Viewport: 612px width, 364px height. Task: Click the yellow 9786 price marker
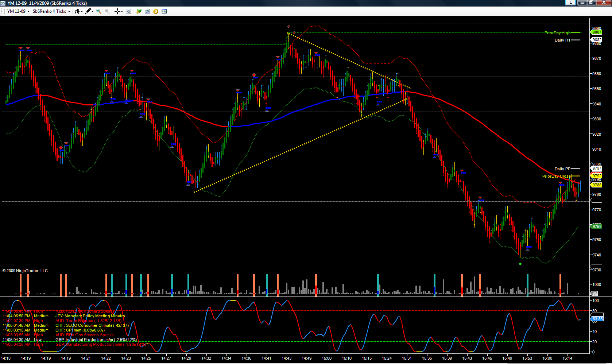click(x=597, y=185)
